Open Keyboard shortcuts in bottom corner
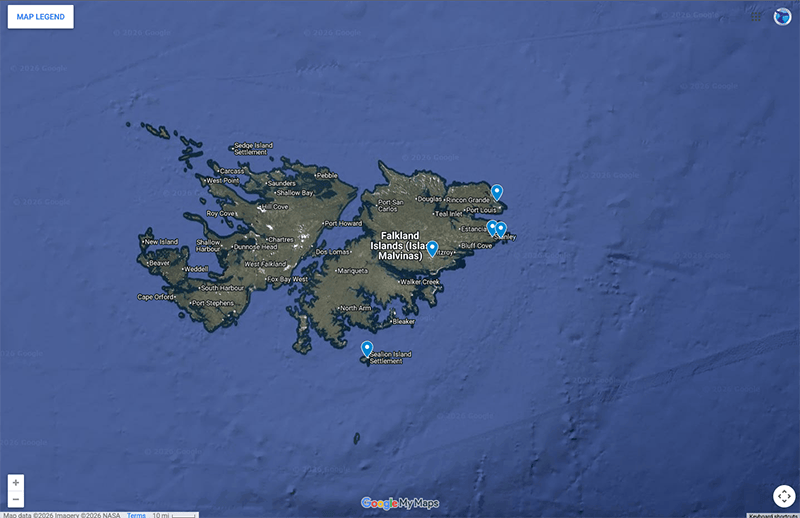The width and height of the screenshot is (800, 518). pyautogui.click(x=774, y=514)
